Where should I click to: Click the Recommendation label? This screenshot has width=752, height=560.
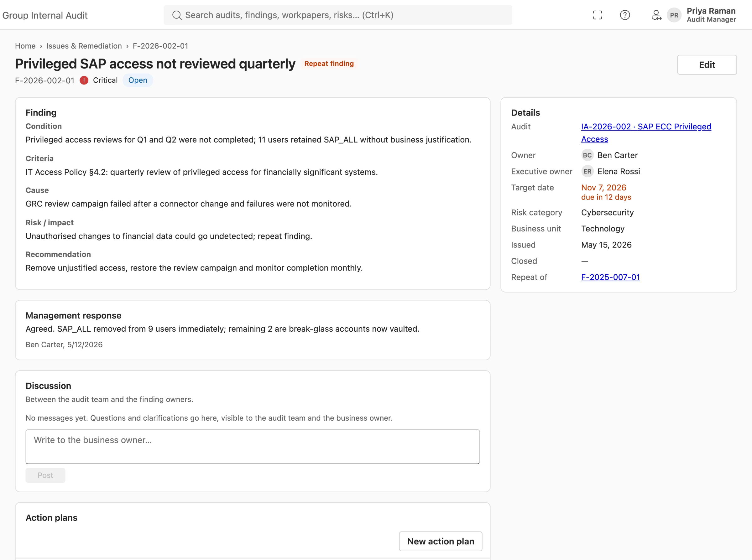click(x=58, y=255)
